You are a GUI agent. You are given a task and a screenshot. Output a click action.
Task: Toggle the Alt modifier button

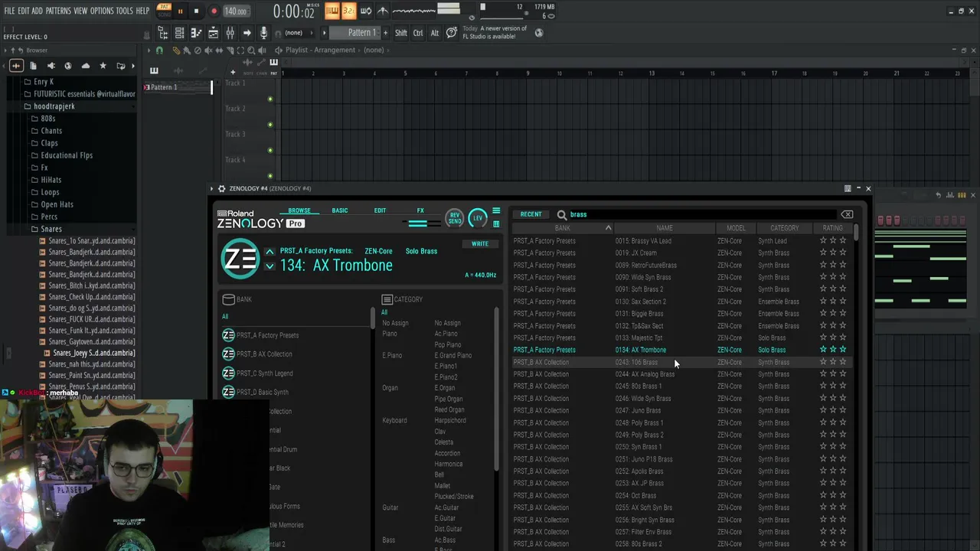pyautogui.click(x=435, y=33)
